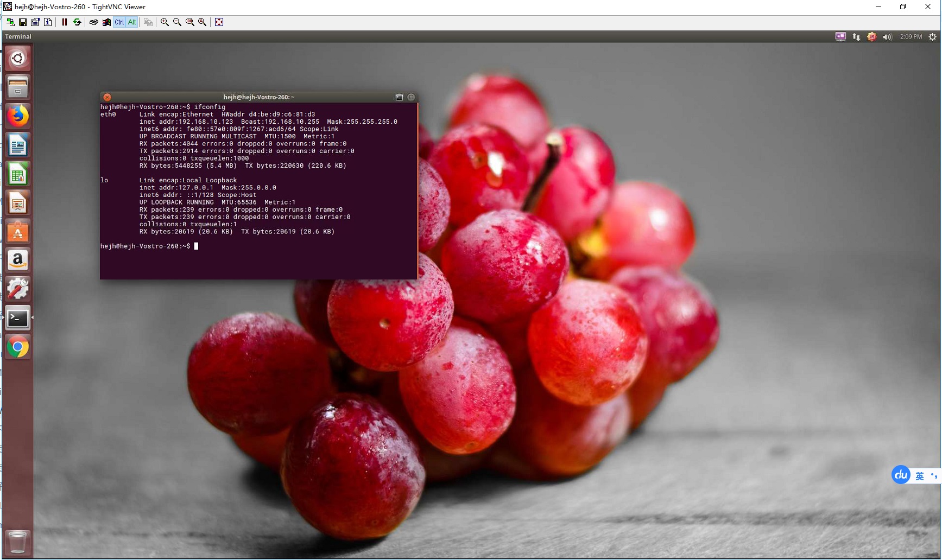Click the eth0 interface name
942x560 pixels.
point(108,114)
